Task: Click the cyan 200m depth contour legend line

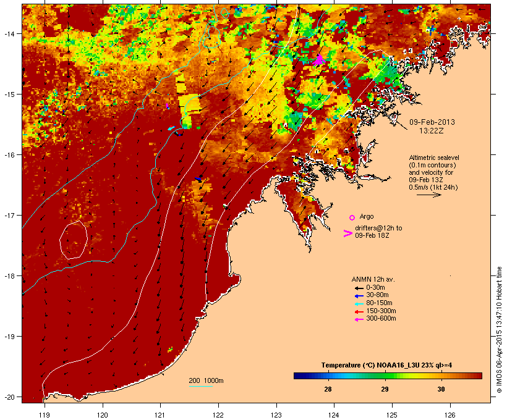Action: point(200,386)
